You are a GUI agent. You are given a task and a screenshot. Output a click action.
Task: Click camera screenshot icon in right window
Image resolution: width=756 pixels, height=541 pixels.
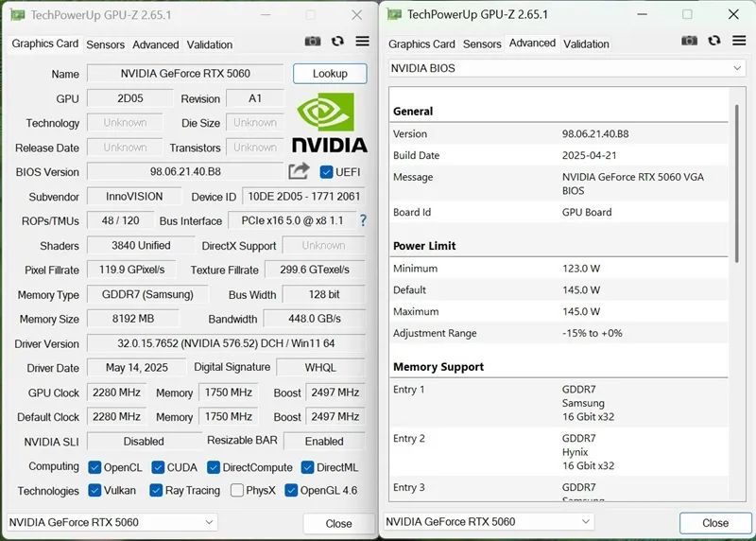tap(689, 41)
